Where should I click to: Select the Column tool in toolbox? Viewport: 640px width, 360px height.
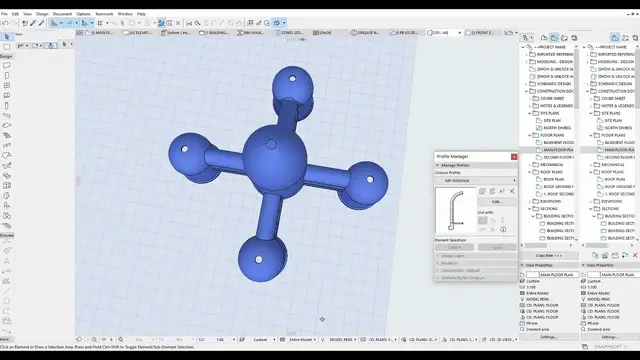pyautogui.click(x=7, y=105)
